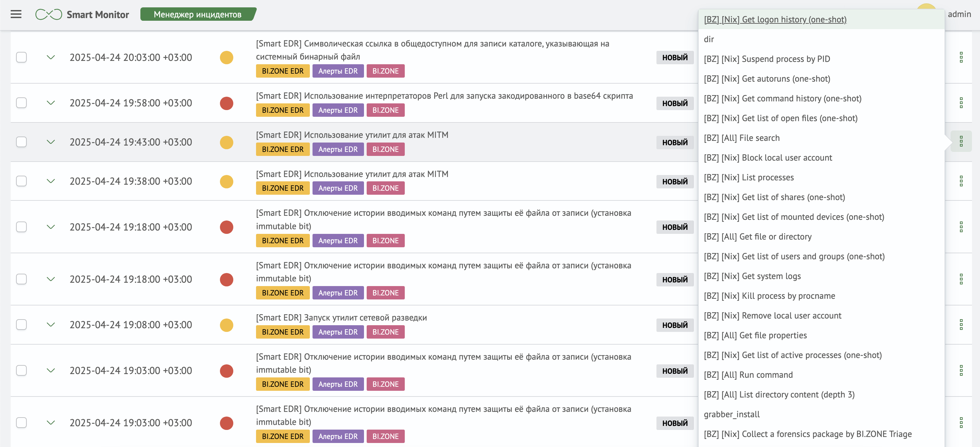
Task: Expand details of 20:03:00 incident row
Action: pyautogui.click(x=50, y=58)
